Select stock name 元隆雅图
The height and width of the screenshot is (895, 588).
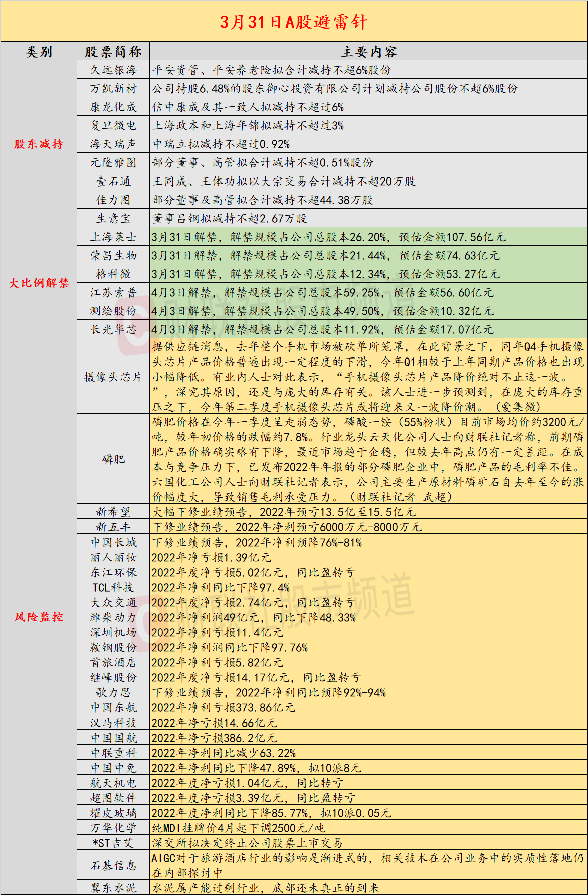(113, 163)
